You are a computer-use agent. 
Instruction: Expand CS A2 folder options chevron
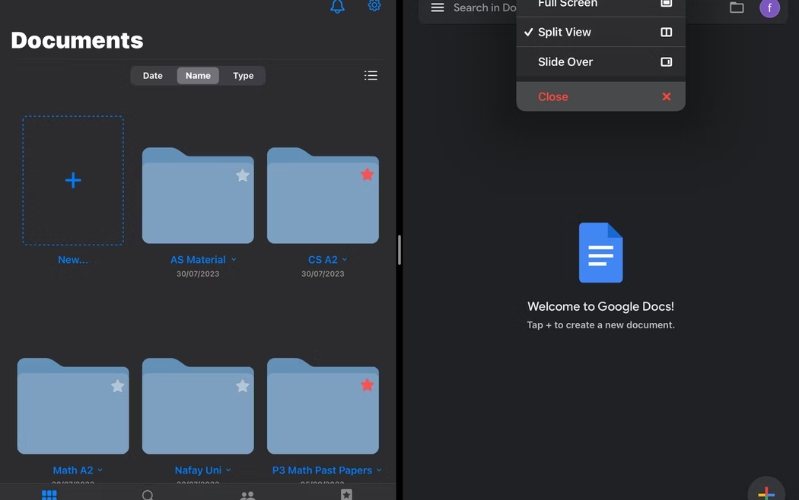pyautogui.click(x=344, y=259)
